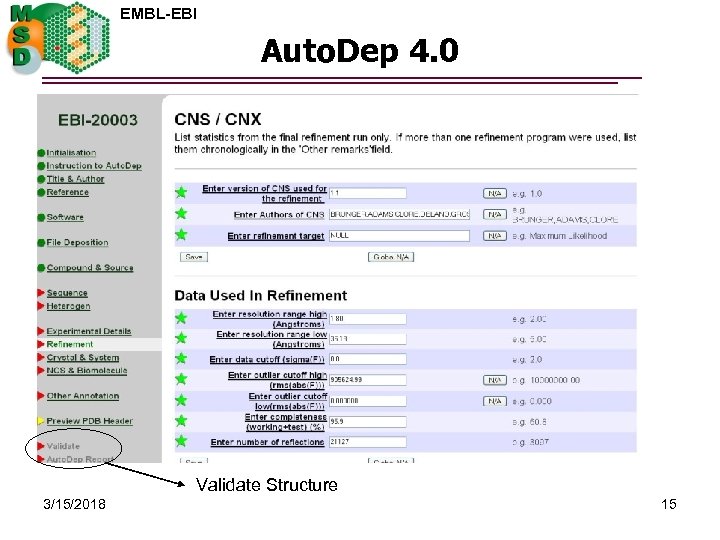
Task: Open the AutoDep Report link
Action: (80, 459)
